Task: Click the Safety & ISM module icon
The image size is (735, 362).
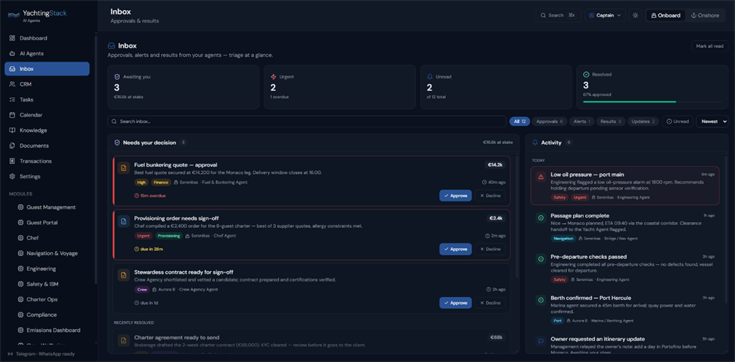Action: [x=20, y=284]
